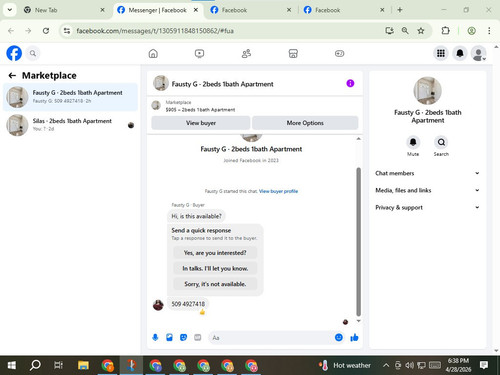Viewport: 500px width, 375px height.
Task: Send quick reply 'In talks. I'll let you know.'
Action: tap(215, 268)
